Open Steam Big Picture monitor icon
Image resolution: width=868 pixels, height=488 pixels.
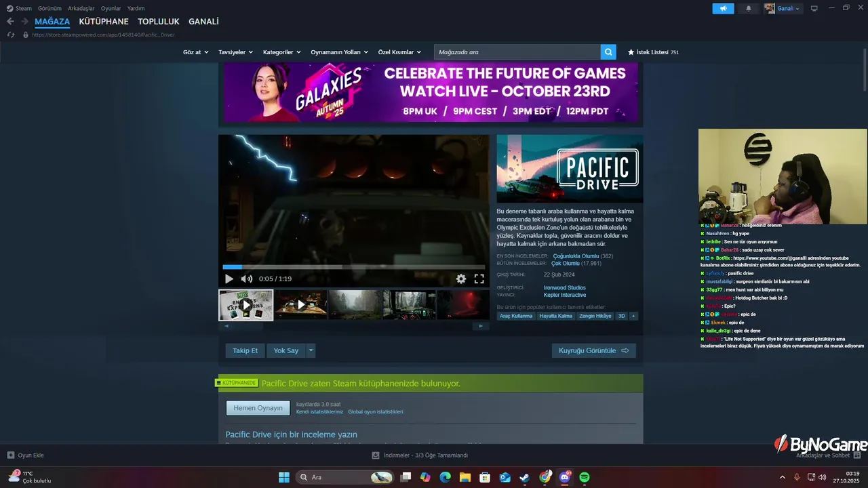[814, 8]
